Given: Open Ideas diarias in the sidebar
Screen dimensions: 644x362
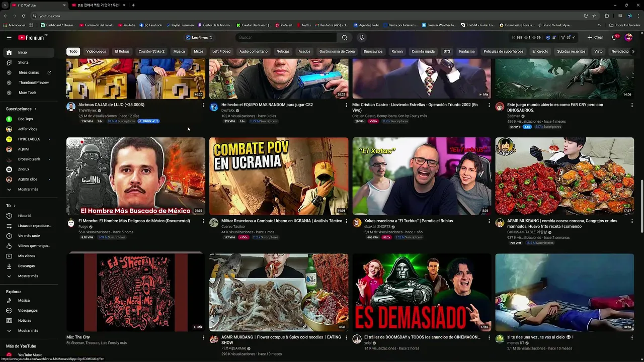Looking at the screenshot, I should [x=29, y=72].
